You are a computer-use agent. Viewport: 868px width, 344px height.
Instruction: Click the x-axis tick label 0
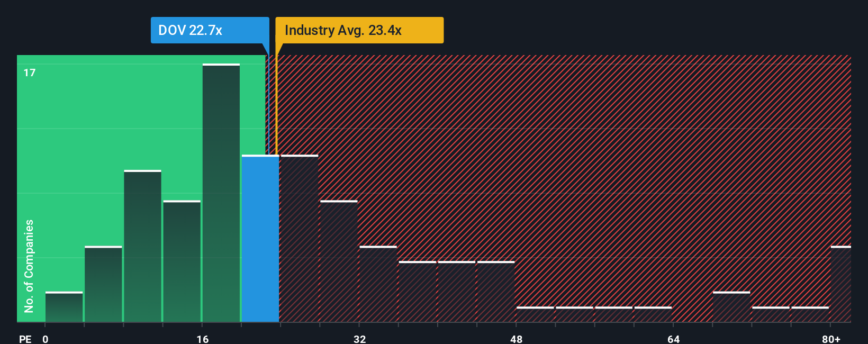pos(46,339)
